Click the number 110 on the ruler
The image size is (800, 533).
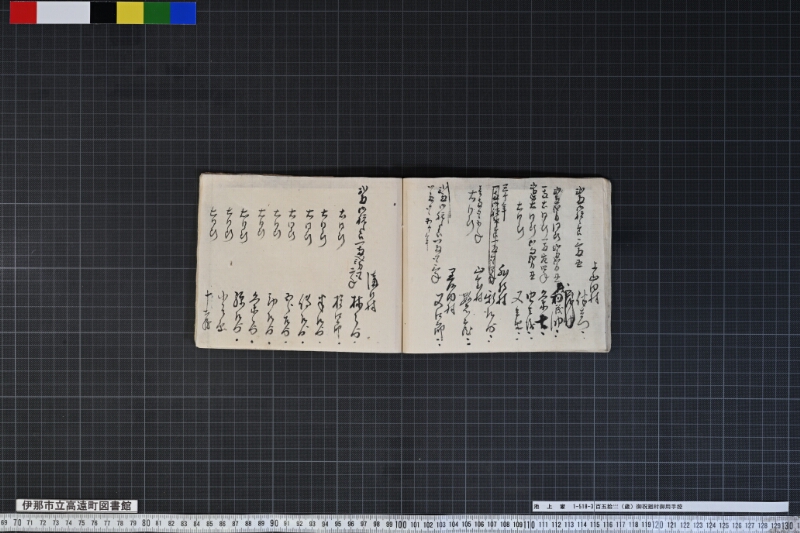tap(530, 524)
